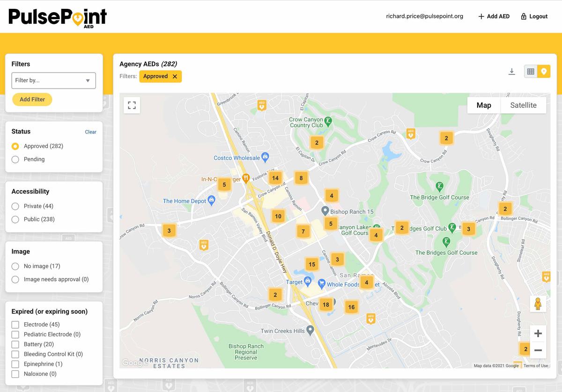Zoom out on the map

538,349
